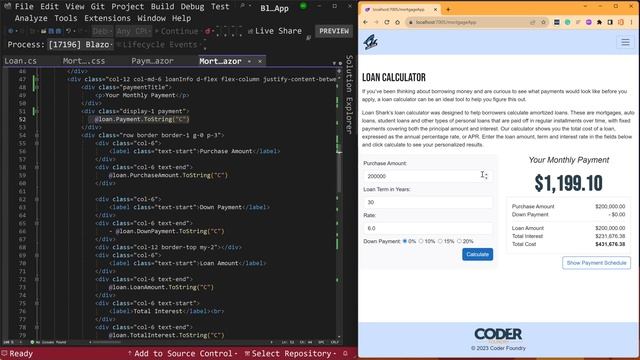Open notifications bell in Visual Studio status bar
Screen dimensions: 640x360
345,353
